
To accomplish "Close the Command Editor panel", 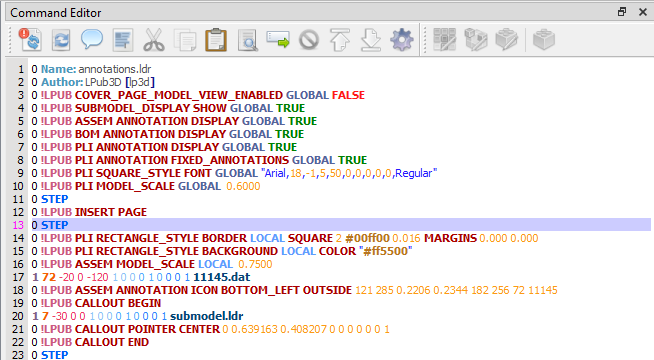I will pos(643,12).
